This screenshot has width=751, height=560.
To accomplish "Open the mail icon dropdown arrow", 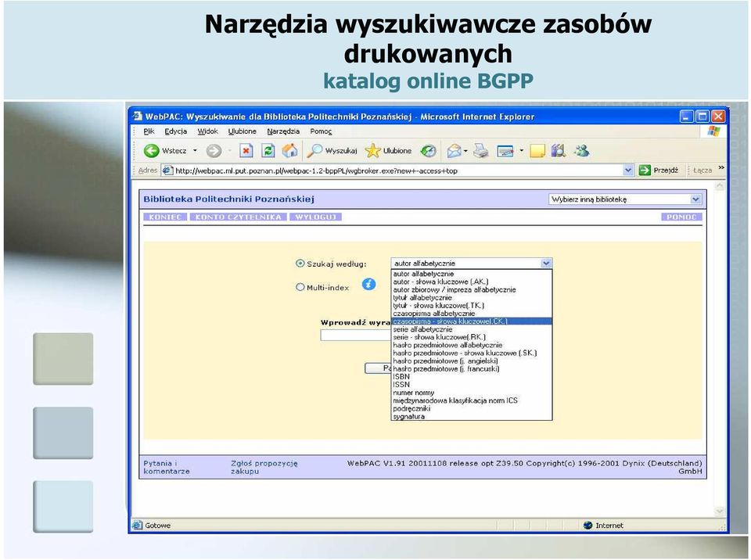I will point(465,152).
